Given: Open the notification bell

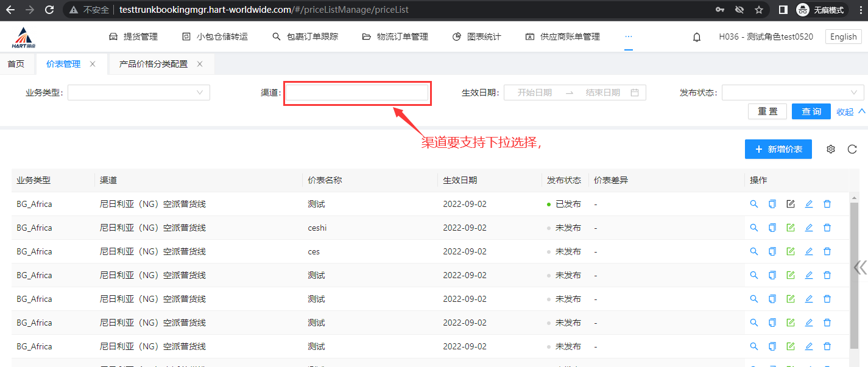Looking at the screenshot, I should pyautogui.click(x=697, y=37).
